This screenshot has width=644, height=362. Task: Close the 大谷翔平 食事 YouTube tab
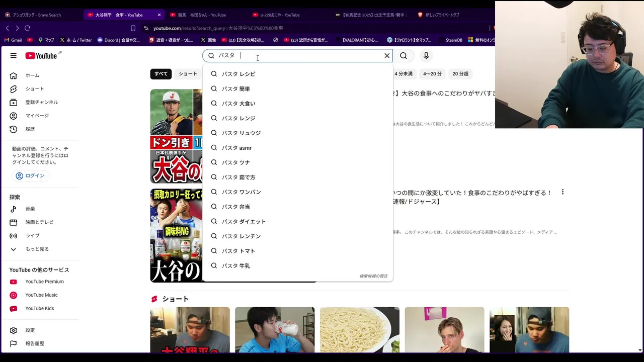tap(159, 15)
